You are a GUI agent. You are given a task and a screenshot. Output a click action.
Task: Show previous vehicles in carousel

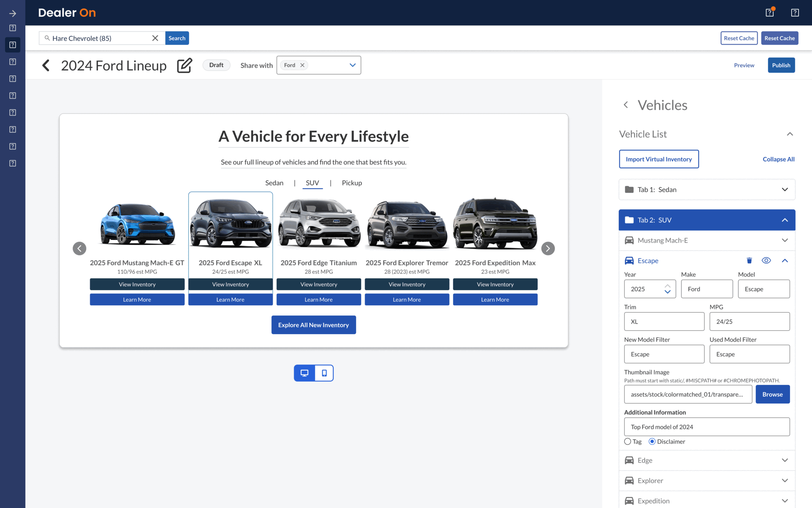[x=80, y=248]
